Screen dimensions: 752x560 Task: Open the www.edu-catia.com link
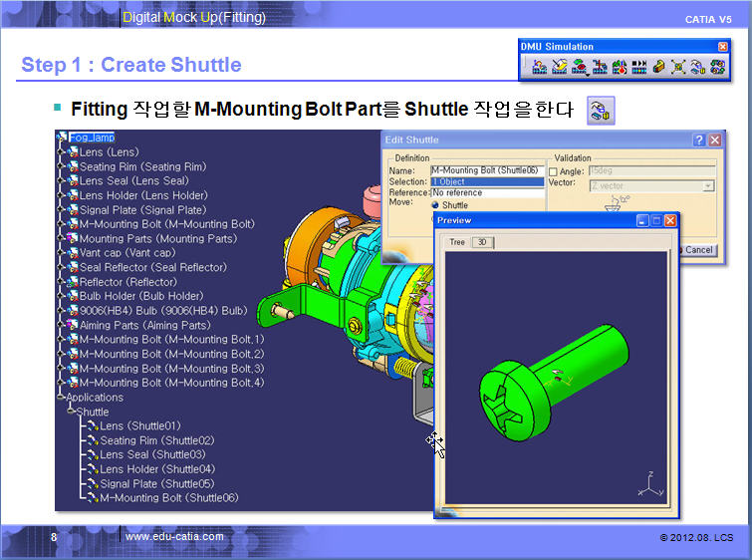[174, 537]
